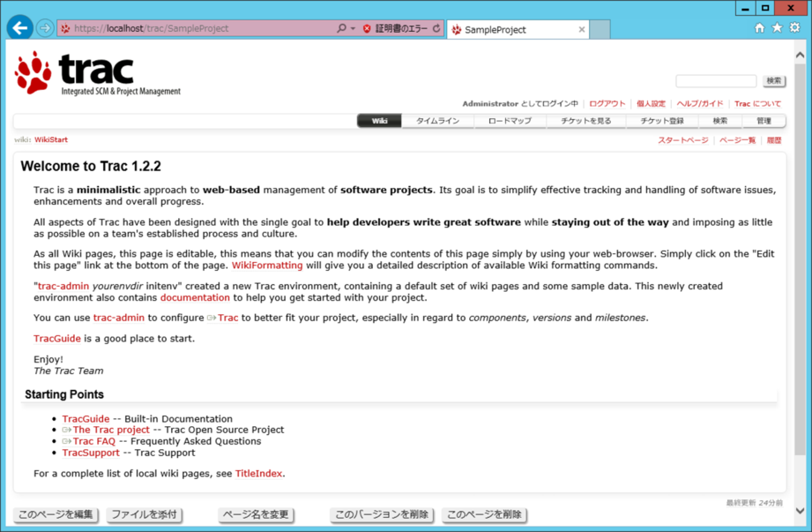Viewport: 812px width, 532px height.
Task: Open TracGuide link labeled Built-in Documentation
Action: point(86,419)
